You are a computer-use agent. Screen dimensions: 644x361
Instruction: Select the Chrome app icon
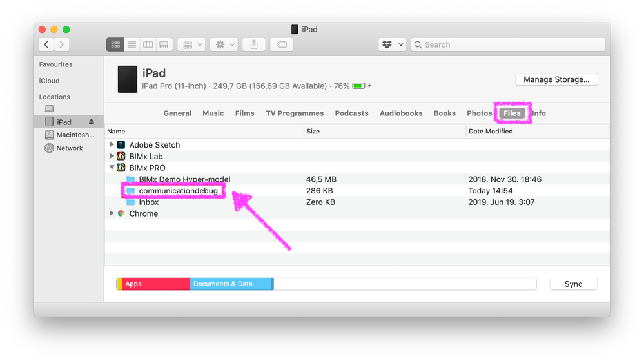(x=121, y=213)
